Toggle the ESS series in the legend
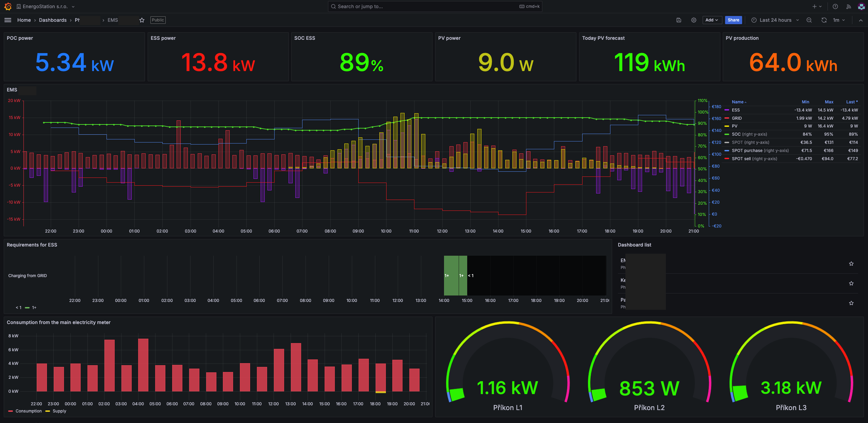Viewport: 868px width, 423px height. (x=736, y=110)
